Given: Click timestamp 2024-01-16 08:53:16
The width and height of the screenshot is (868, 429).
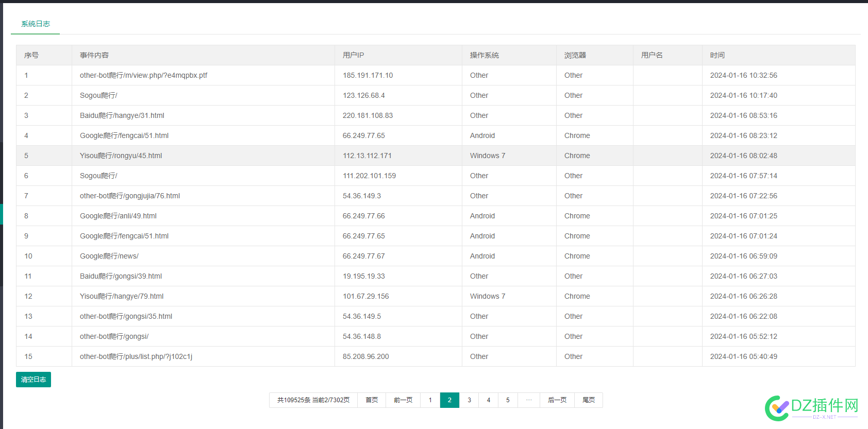Looking at the screenshot, I should [744, 115].
